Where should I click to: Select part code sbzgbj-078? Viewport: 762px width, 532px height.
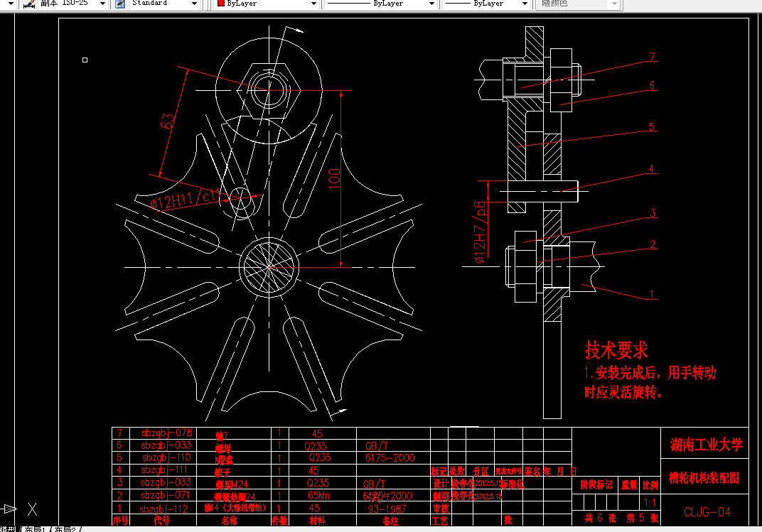166,433
